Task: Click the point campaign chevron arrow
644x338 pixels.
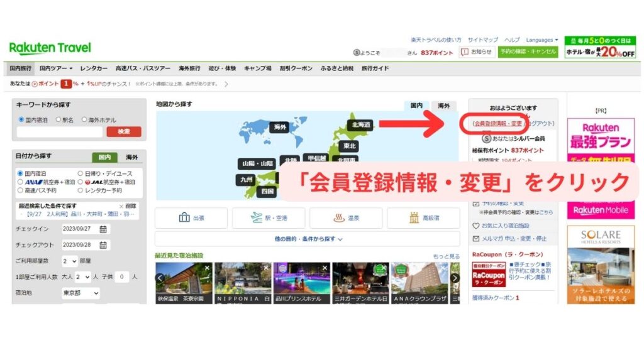Action: click(x=226, y=84)
